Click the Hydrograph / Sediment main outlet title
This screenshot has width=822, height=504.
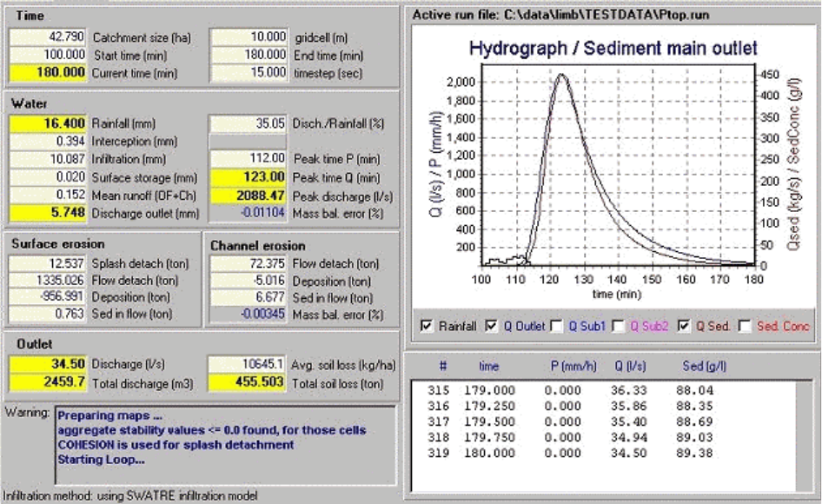[x=613, y=49]
